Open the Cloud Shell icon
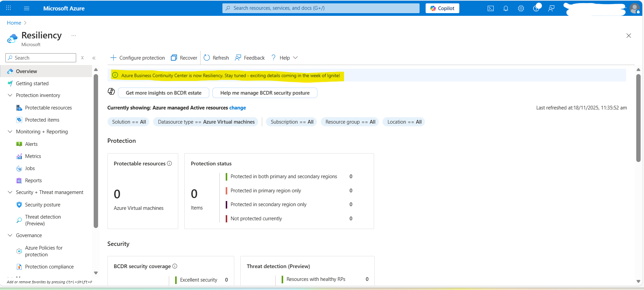644x290 pixels. click(x=491, y=8)
